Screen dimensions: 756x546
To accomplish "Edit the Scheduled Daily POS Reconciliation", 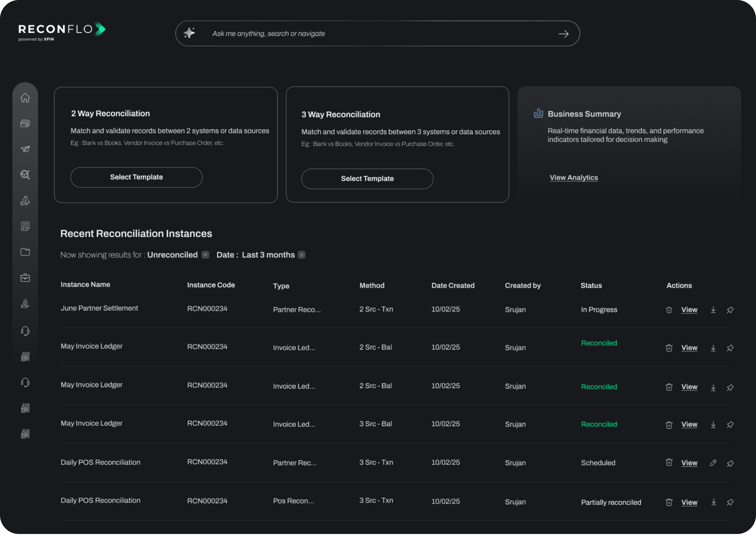I will pyautogui.click(x=713, y=463).
